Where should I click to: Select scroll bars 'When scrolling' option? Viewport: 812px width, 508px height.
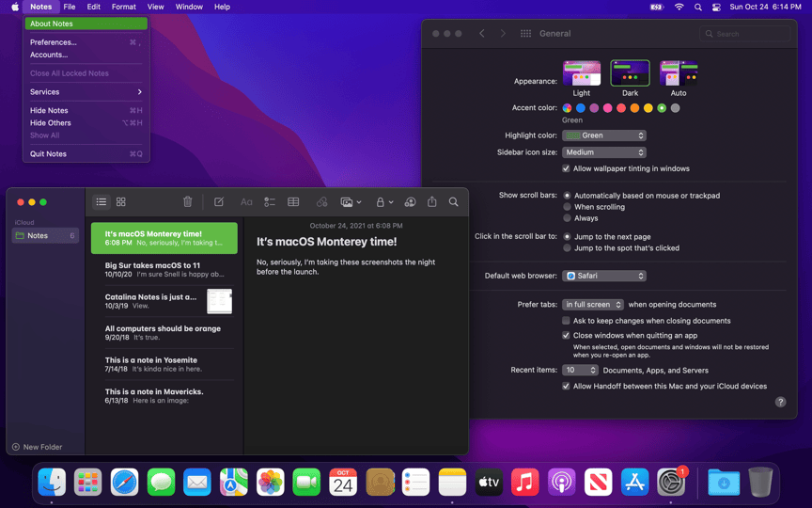click(567, 207)
